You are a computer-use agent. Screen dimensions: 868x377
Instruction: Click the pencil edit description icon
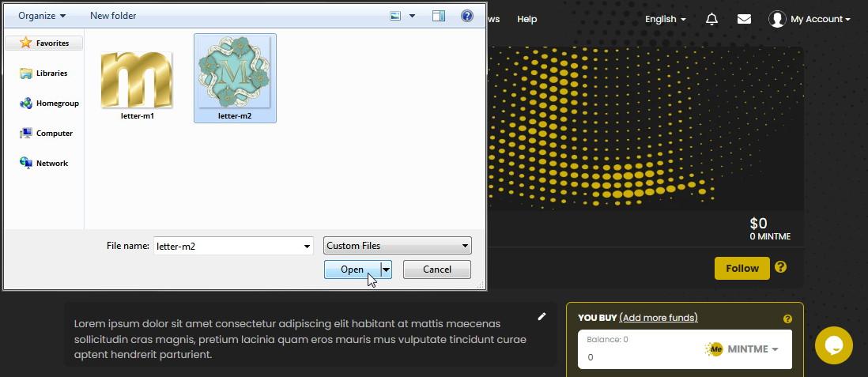[x=542, y=316]
